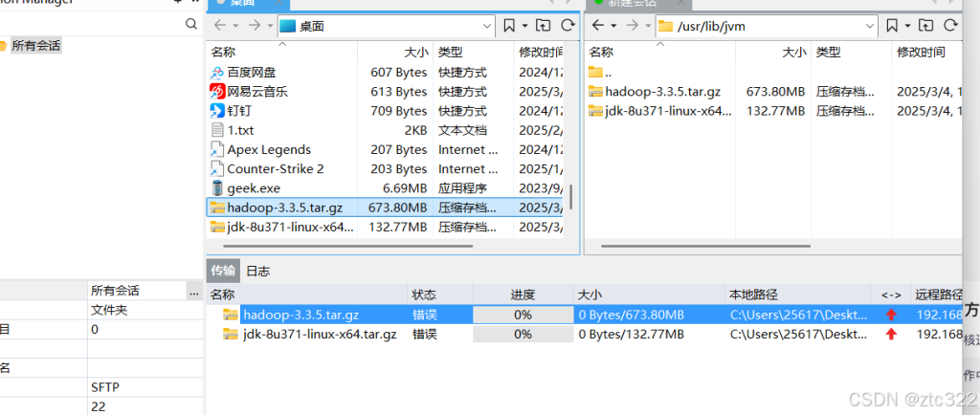Click the 0% progress bar of the jdk transfer
This screenshot has height=415, width=980.
[x=523, y=334]
